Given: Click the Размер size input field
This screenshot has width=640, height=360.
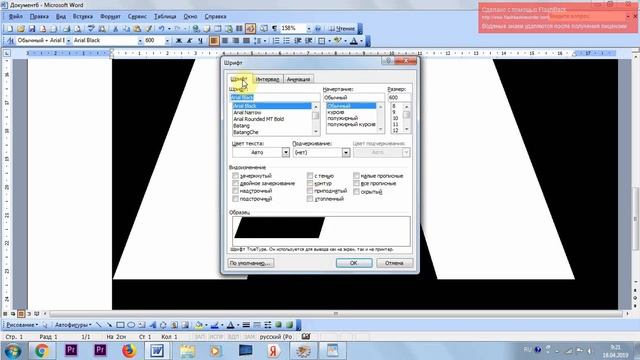Looking at the screenshot, I should (399, 98).
